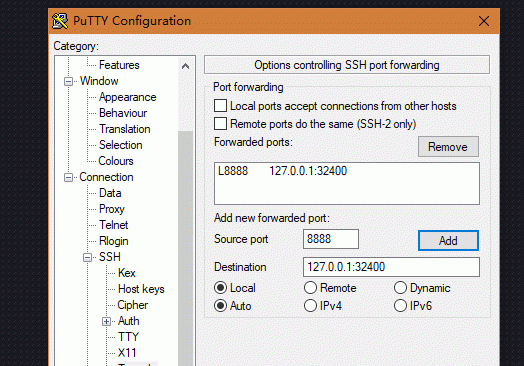The image size is (524, 366).
Task: Select the X11 category
Action: 127,353
